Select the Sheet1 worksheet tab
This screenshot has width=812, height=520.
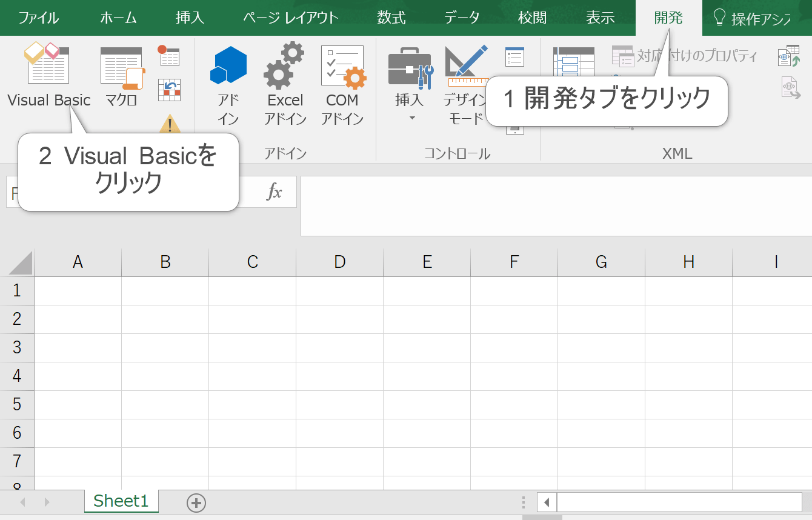coord(121,501)
